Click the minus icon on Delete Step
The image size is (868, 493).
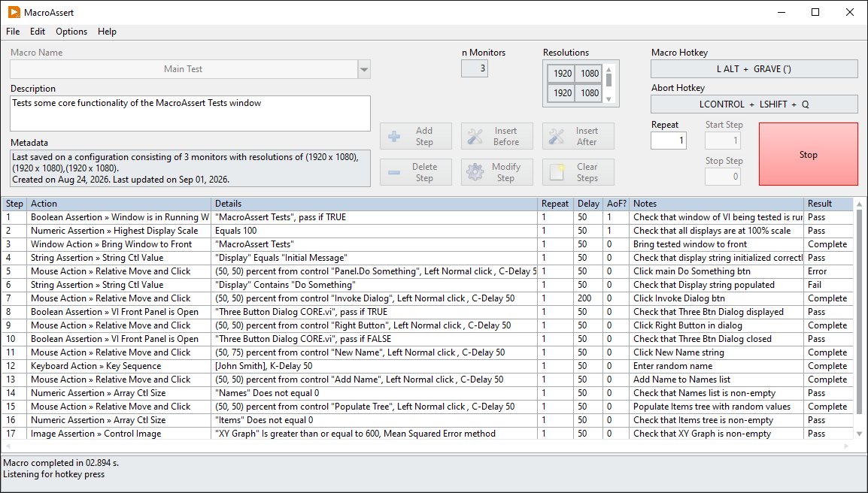click(x=394, y=173)
